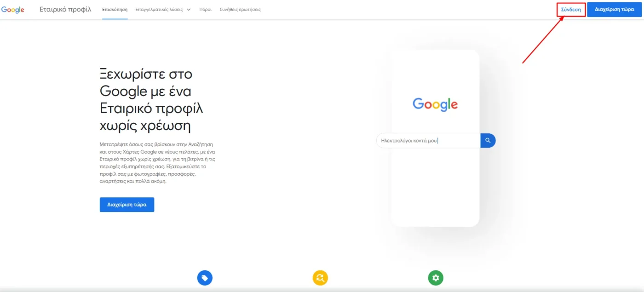Open the Πόροι menu item
The height and width of the screenshot is (292, 644).
[x=206, y=10]
